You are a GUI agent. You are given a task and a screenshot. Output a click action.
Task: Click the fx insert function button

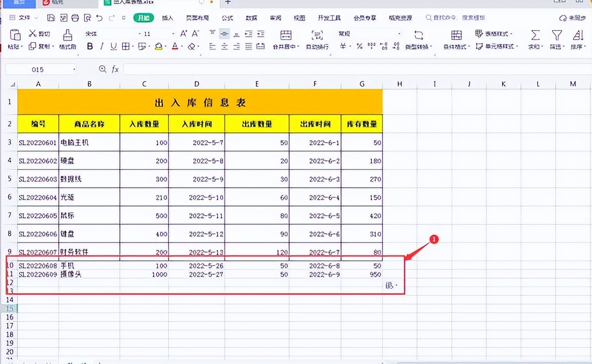click(x=115, y=69)
